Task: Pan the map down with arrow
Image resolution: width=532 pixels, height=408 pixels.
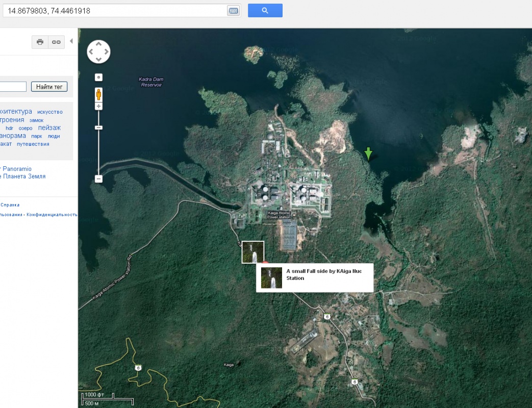Action: coord(98,59)
